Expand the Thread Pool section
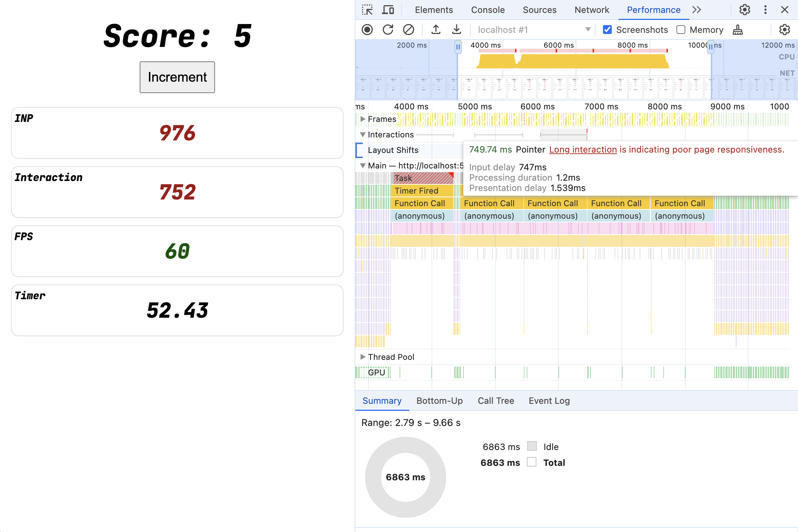 (363, 356)
